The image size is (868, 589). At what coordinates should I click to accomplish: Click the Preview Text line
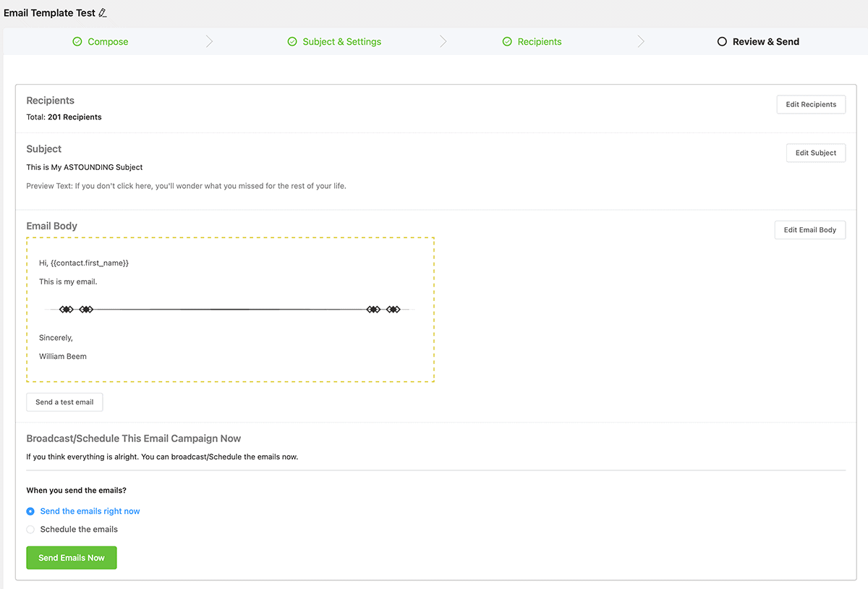[x=187, y=186]
